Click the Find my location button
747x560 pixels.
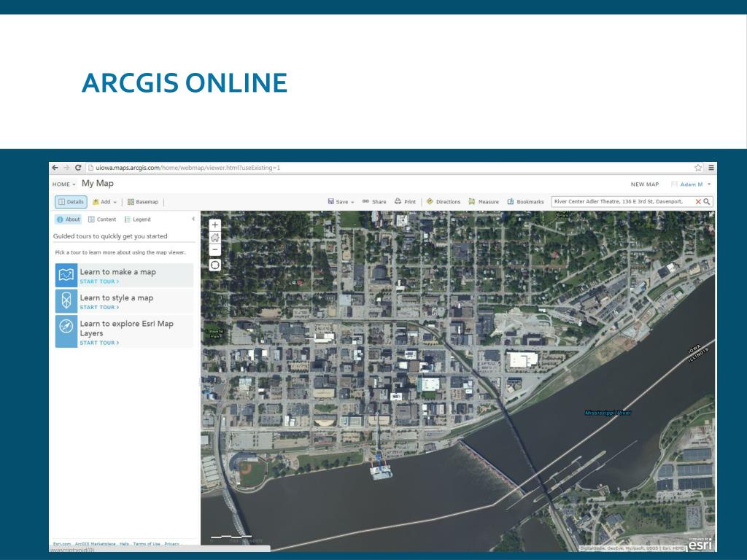[215, 265]
